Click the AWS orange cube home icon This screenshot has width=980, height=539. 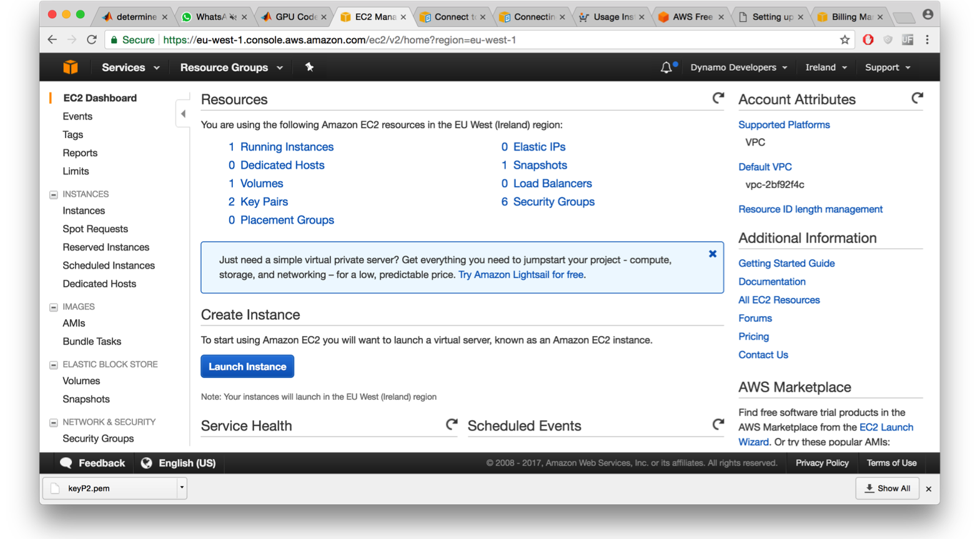(71, 67)
